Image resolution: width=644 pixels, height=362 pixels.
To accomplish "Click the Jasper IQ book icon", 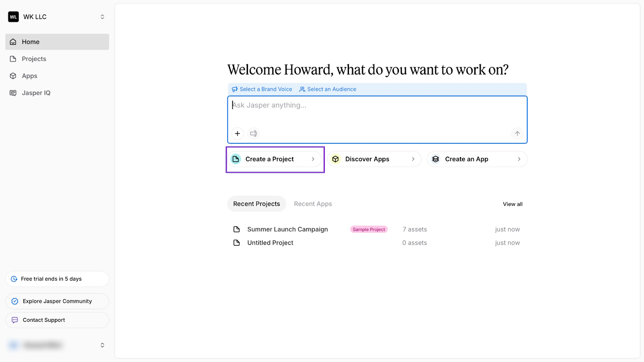I will (x=13, y=93).
